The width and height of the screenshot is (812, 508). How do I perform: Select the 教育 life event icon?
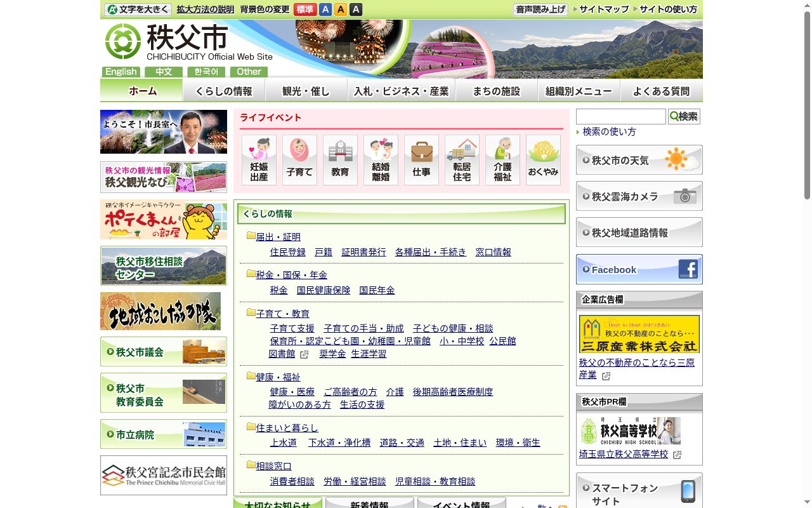340,160
